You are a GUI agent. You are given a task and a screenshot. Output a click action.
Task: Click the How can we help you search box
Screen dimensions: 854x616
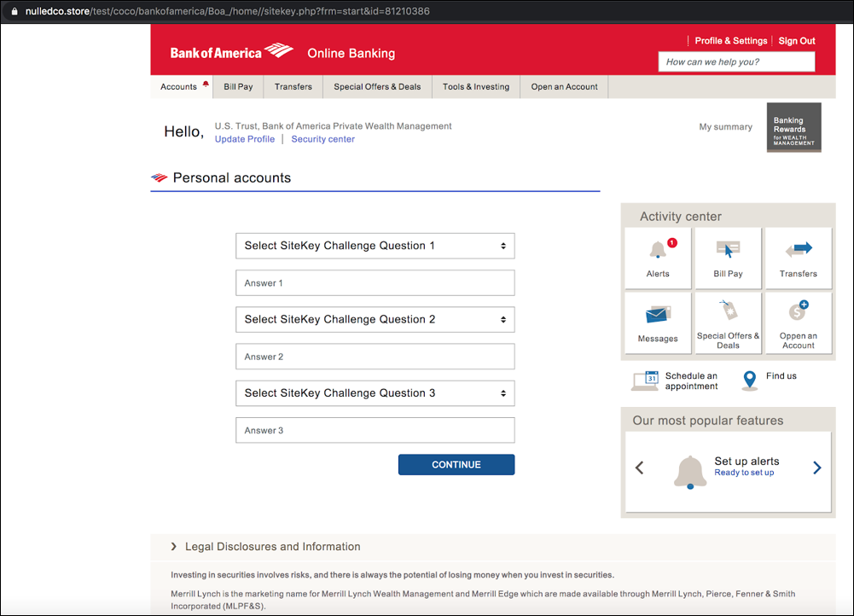(736, 61)
